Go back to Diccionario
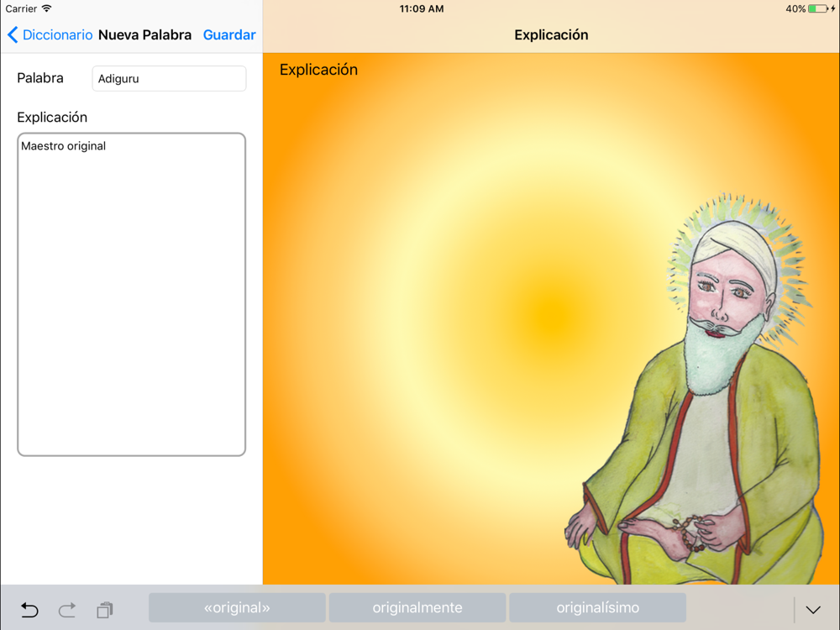Image resolution: width=840 pixels, height=630 pixels. [50, 34]
